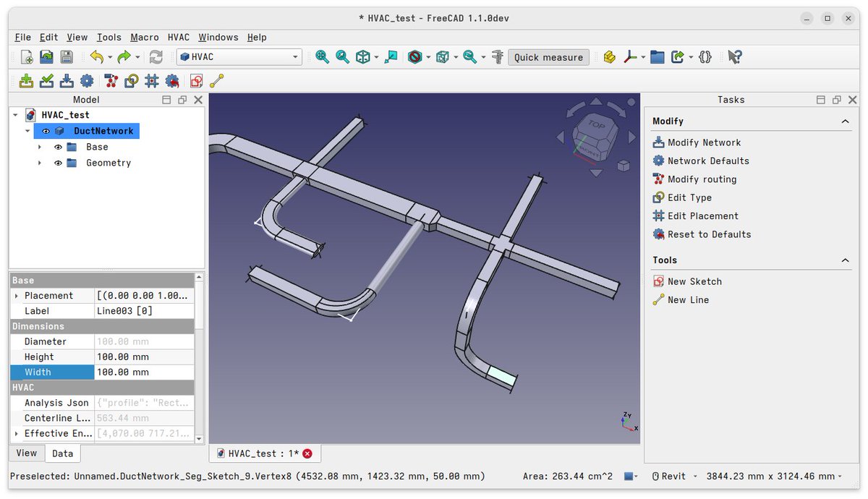Expand the Base tree node
Image resolution: width=868 pixels, height=499 pixels.
click(x=39, y=146)
